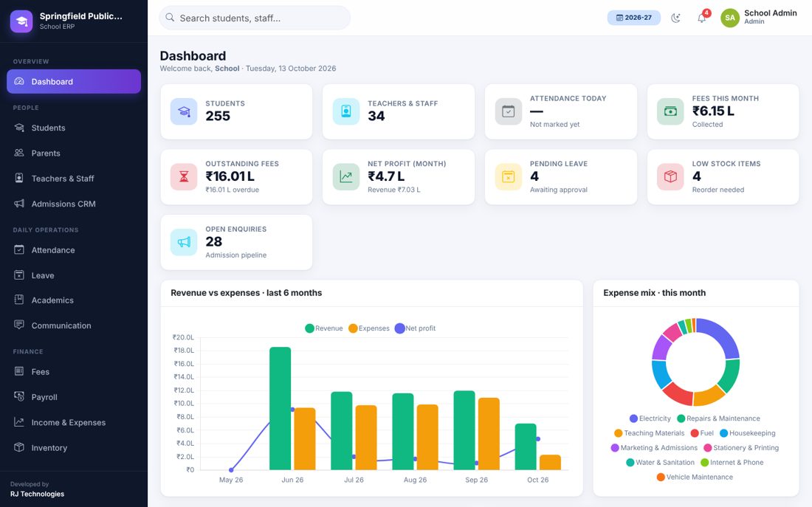Navigate to Teachers & Staff sidebar item

(74, 179)
